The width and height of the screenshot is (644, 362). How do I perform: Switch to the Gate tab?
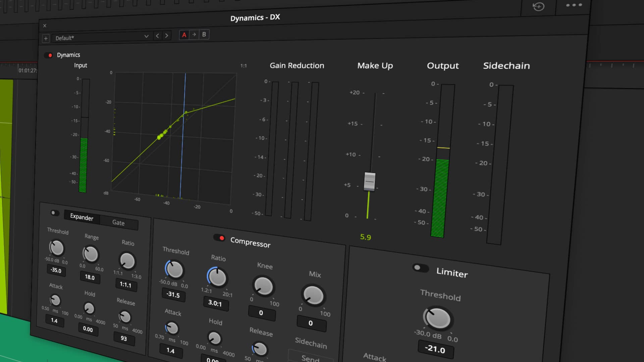pos(118,223)
